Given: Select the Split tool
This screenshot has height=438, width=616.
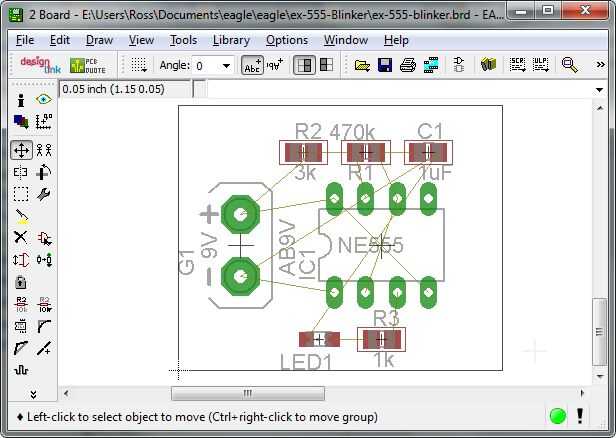Looking at the screenshot, I should coord(21,348).
